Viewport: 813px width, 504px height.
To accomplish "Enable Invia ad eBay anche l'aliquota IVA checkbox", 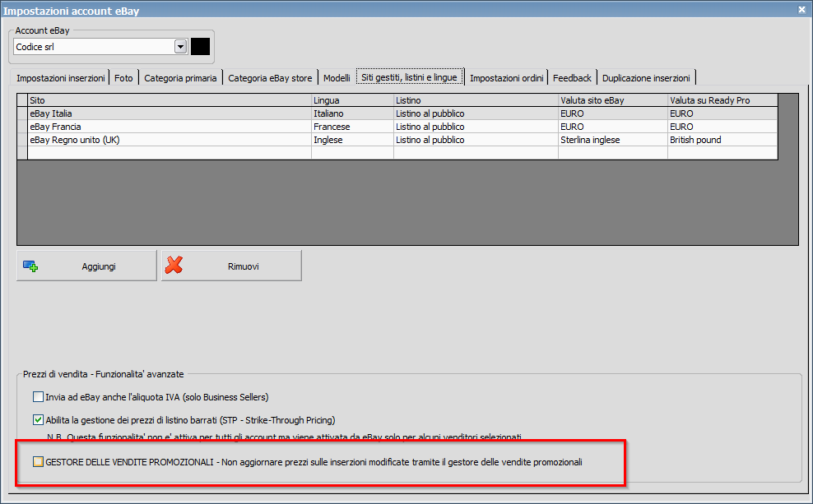I will coord(38,397).
